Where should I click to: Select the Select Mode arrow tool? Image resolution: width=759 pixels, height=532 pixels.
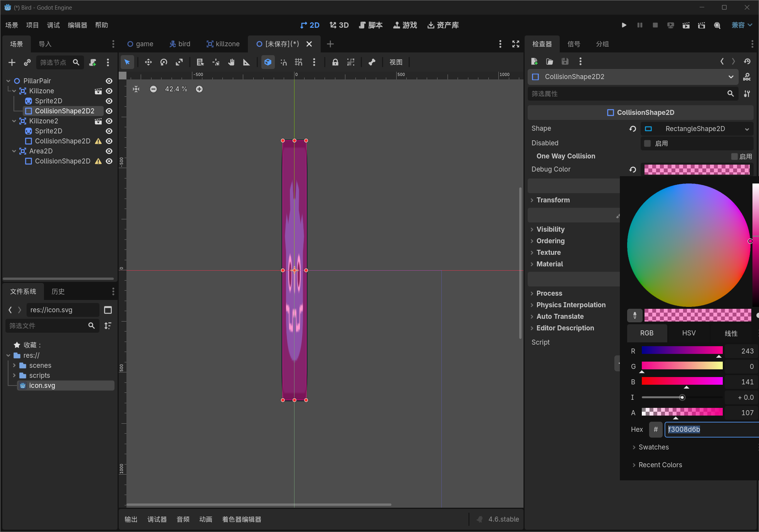click(127, 62)
